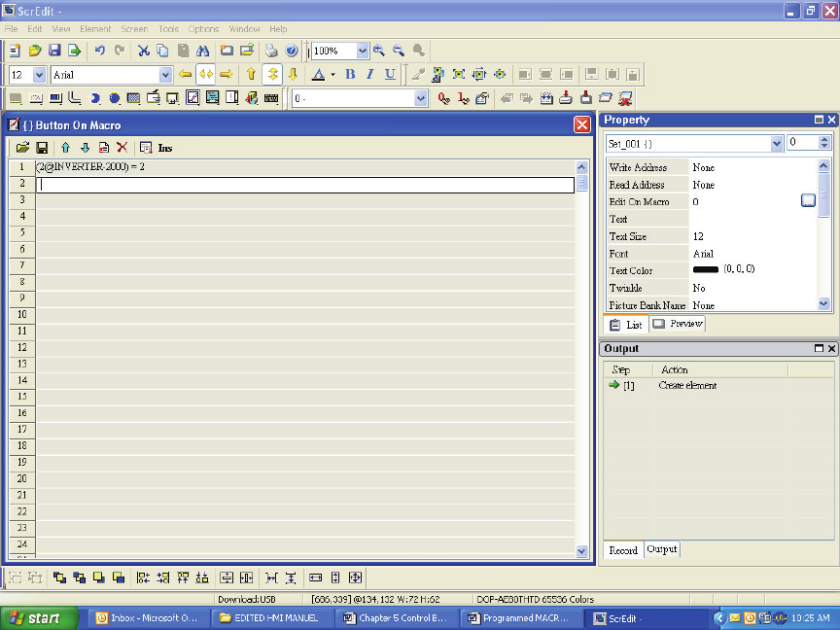Screen dimensions: 840x630
Task: Click the zoom in magnifier icon
Action: pos(379,51)
